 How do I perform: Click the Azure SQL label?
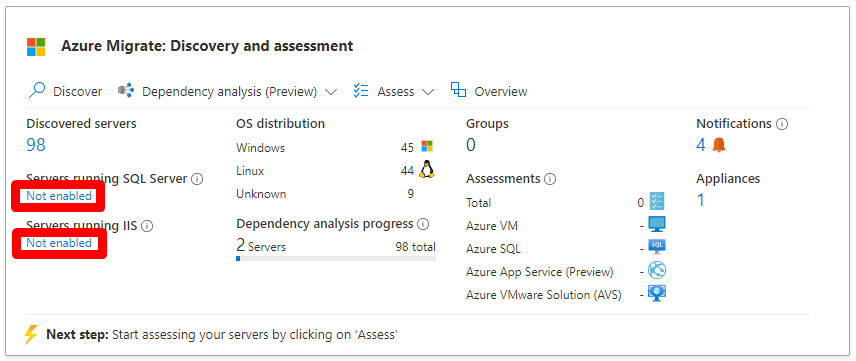(493, 249)
